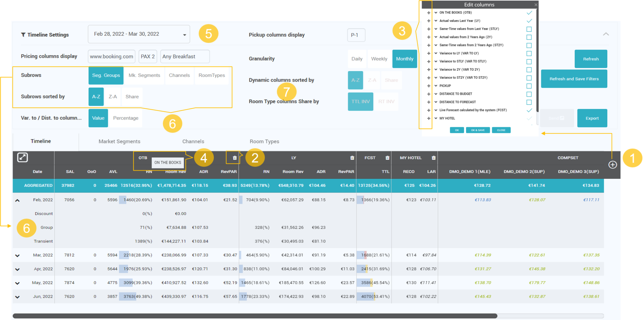Screen dimensions: 644x320
Task: Click OK in Edit columns dialog
Action: 457,130
